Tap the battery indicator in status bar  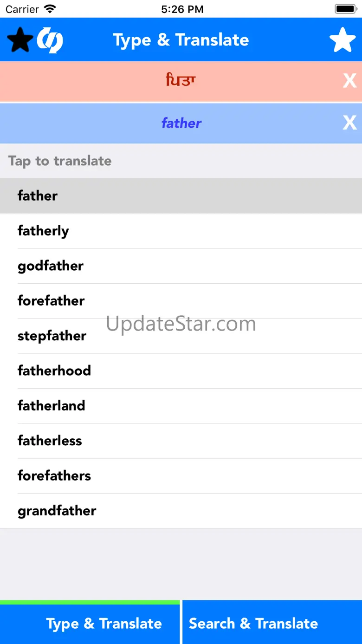click(x=345, y=9)
